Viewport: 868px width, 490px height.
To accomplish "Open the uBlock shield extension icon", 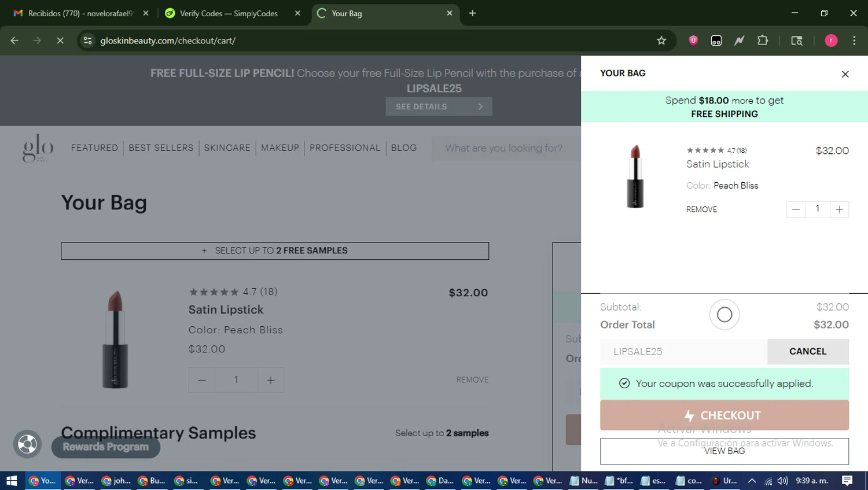I will [x=693, y=40].
